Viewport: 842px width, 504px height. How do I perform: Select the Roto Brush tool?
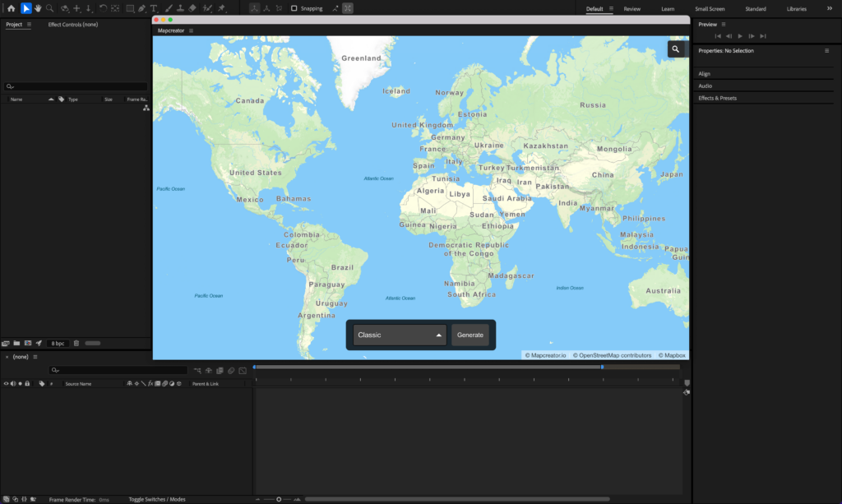(207, 8)
